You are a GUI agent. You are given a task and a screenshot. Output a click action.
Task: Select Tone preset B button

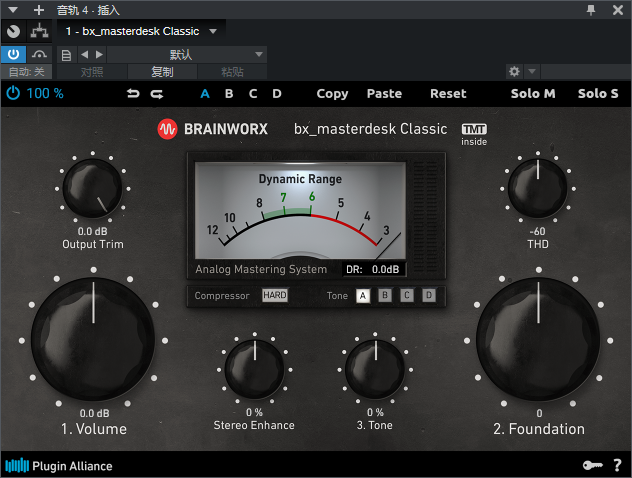pos(385,295)
